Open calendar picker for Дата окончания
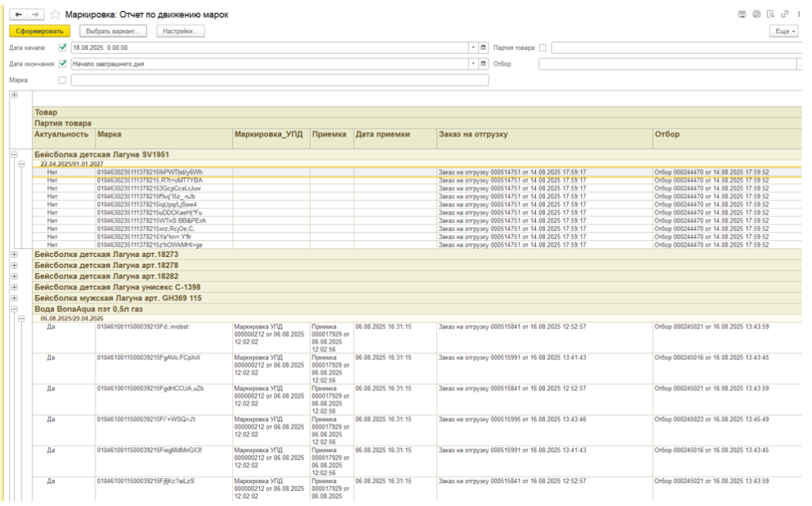 click(x=484, y=63)
